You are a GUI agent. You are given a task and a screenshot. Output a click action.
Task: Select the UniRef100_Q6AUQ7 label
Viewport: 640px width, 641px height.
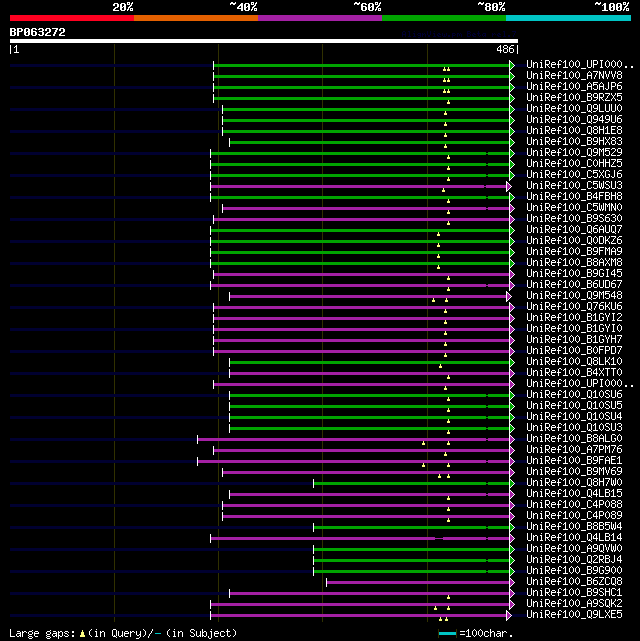(574, 230)
